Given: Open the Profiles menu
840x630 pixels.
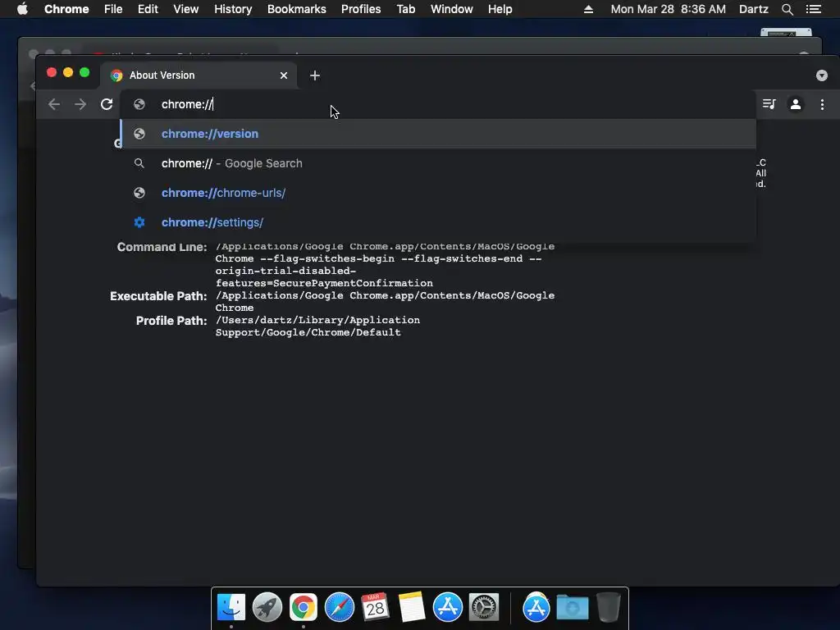Looking at the screenshot, I should pos(361,9).
